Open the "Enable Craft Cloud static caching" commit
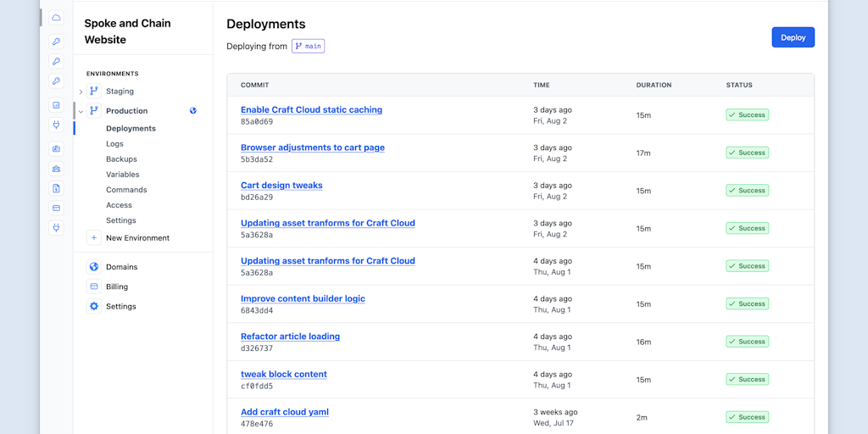 point(311,109)
